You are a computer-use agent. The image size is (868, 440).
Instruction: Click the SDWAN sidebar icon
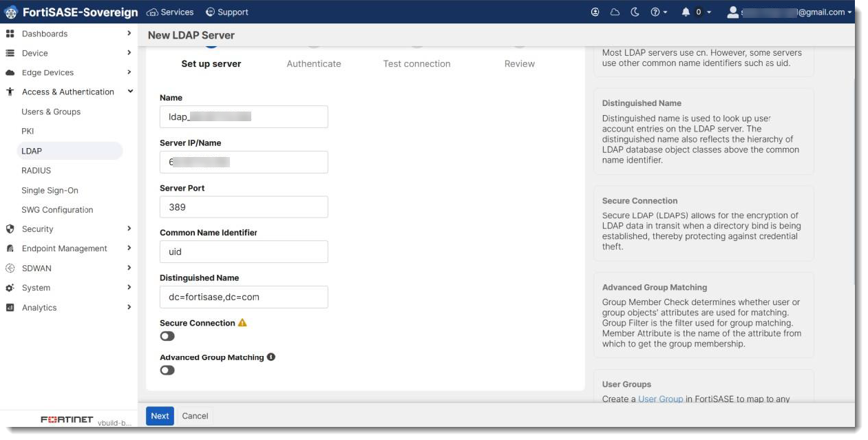click(x=10, y=269)
